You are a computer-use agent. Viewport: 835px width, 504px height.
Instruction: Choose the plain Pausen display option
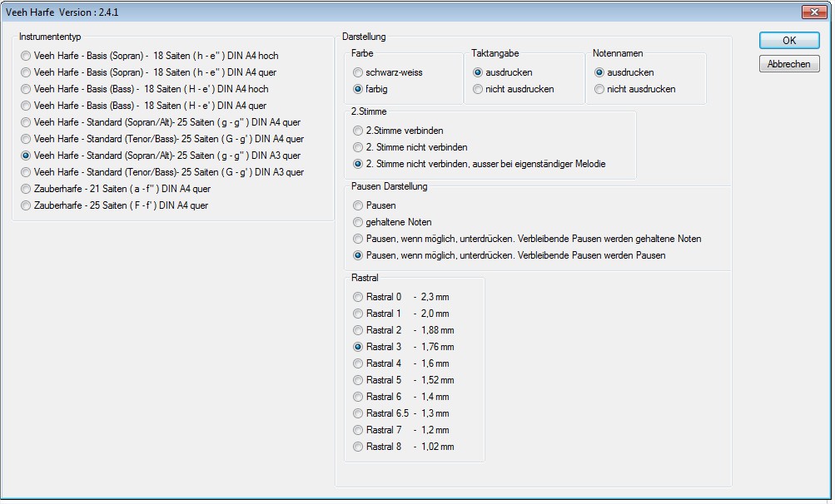coord(359,205)
